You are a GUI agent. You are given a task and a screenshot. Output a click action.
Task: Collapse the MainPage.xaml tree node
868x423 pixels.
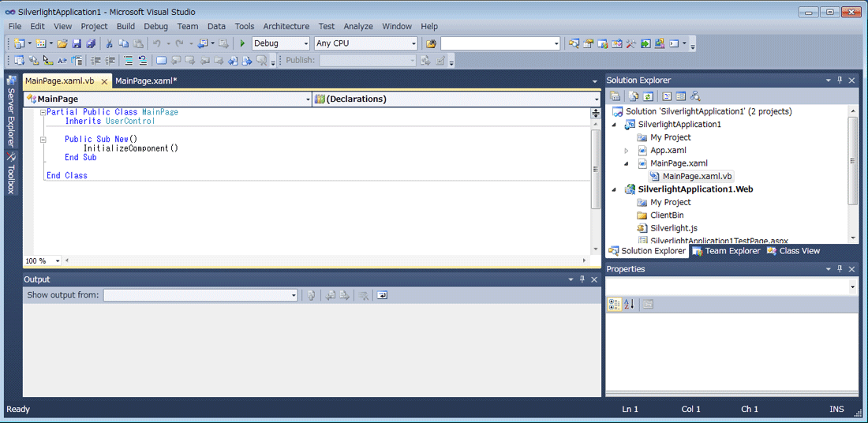pos(627,163)
